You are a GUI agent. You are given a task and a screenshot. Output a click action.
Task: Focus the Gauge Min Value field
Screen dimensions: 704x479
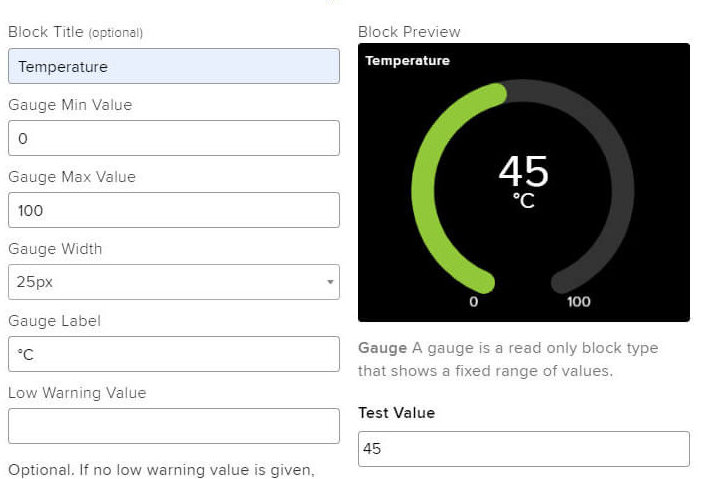point(174,138)
